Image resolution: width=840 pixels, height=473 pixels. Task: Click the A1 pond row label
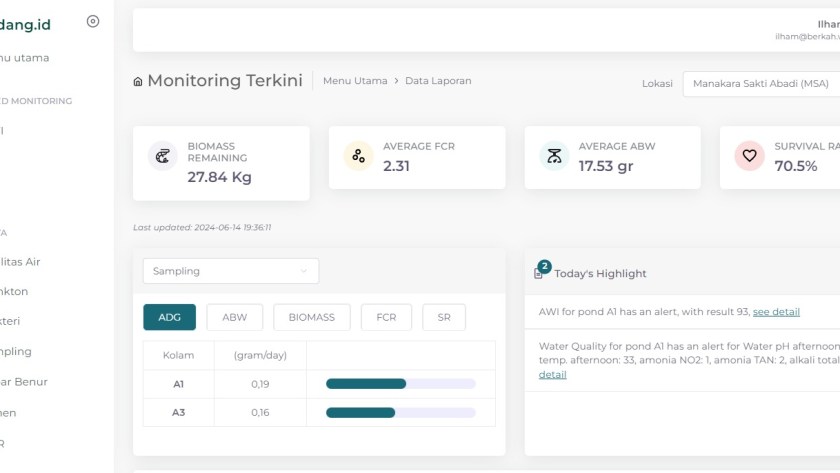178,384
